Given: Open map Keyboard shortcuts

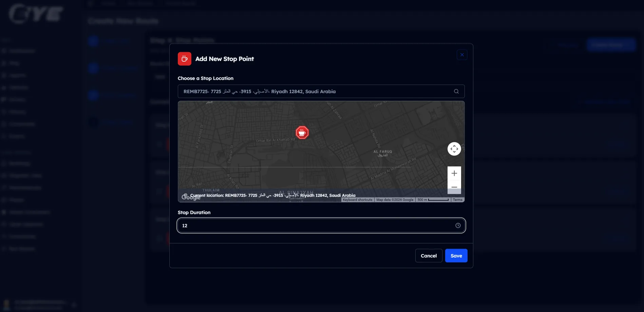Looking at the screenshot, I should click(x=357, y=200).
